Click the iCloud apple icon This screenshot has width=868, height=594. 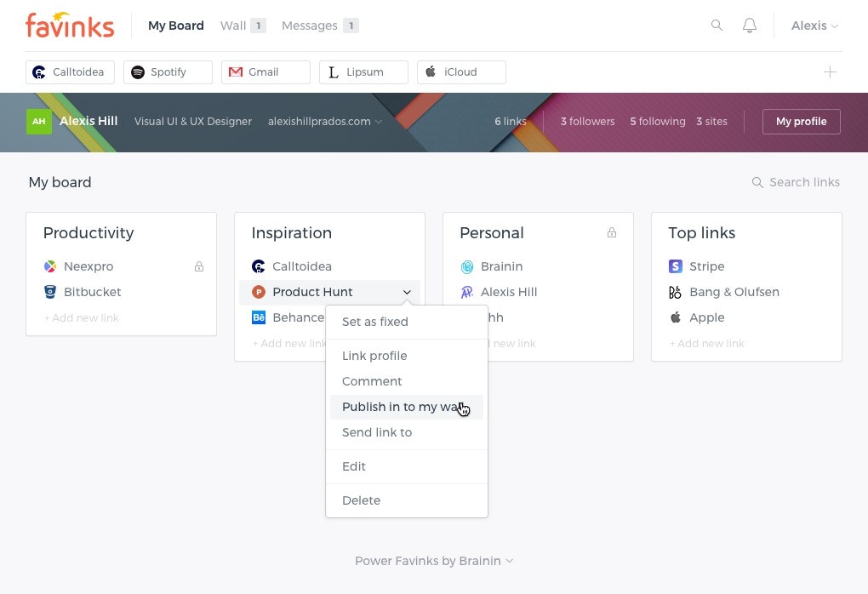(x=431, y=71)
